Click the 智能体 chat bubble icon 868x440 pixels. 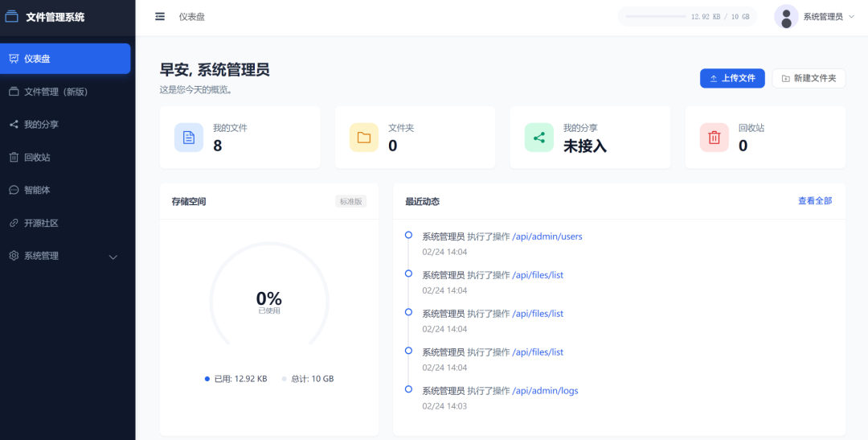pyautogui.click(x=14, y=190)
